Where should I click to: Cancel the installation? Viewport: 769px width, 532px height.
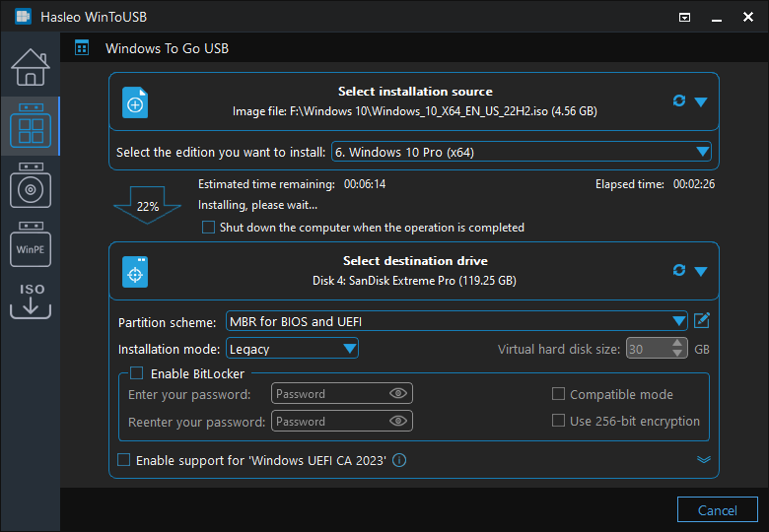717,510
